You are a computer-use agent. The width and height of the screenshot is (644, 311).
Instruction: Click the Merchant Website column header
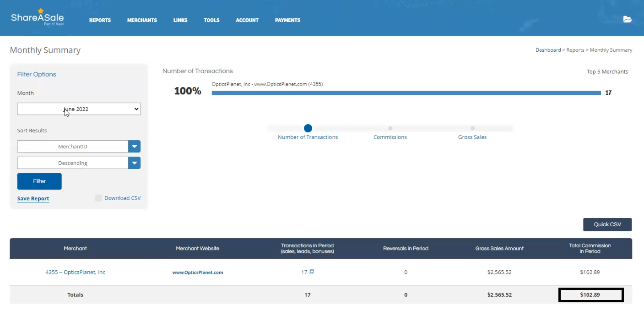pyautogui.click(x=198, y=248)
